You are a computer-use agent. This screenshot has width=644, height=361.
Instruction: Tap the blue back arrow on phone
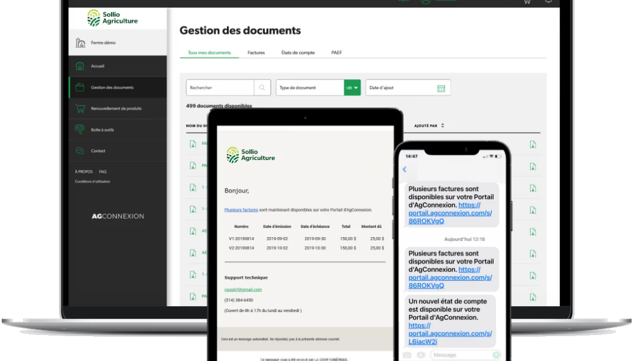(x=405, y=169)
